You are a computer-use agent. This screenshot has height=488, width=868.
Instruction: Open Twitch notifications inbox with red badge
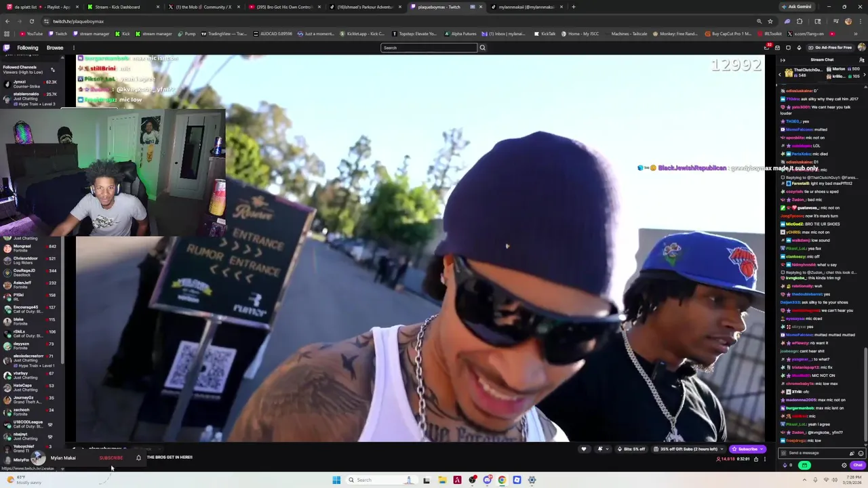click(x=767, y=47)
